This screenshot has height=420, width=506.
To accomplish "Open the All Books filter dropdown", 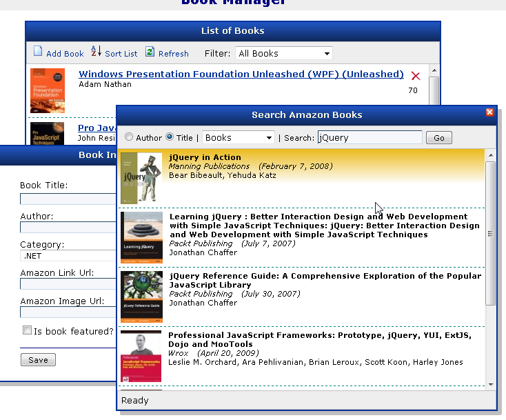I will [x=283, y=53].
